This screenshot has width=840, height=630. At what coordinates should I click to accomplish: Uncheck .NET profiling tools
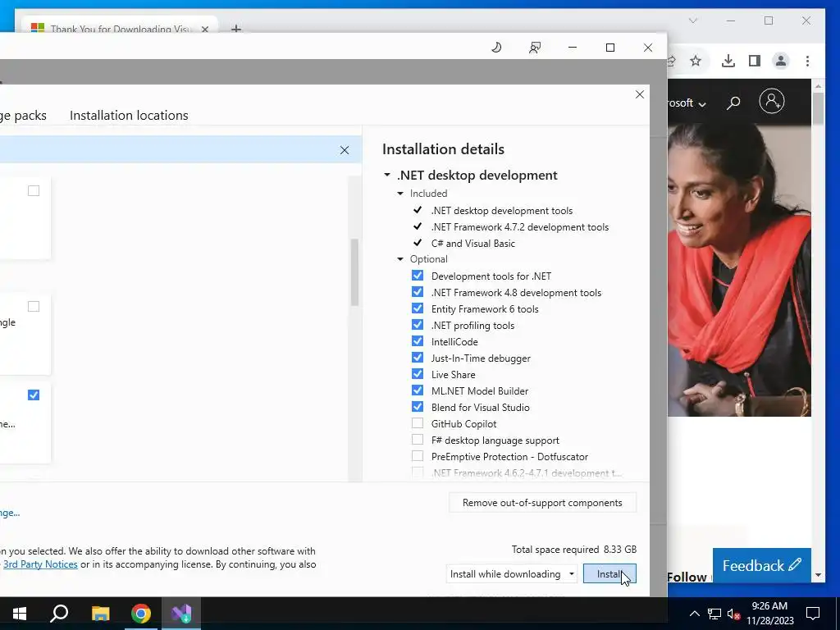(x=418, y=325)
